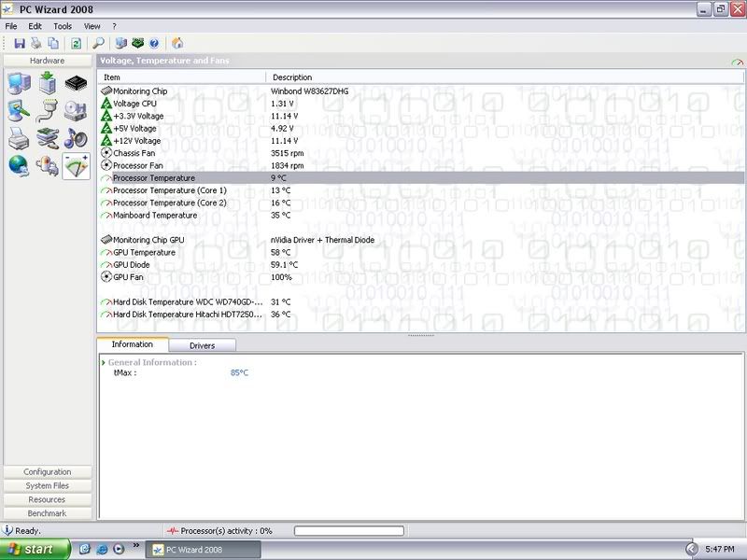This screenshot has height=560, width=747.
Task: Click the green Refresh toolbar icon
Action: point(76,43)
